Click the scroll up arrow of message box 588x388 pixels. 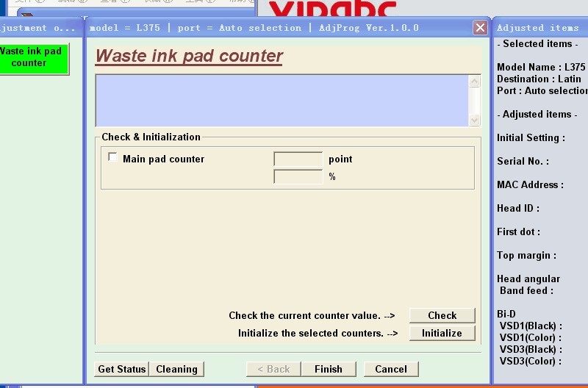tap(474, 82)
